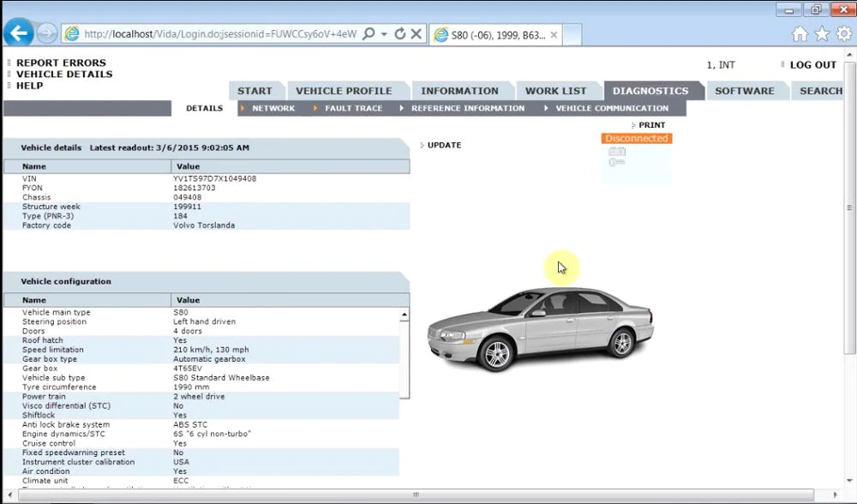Click the battery status icon under Disconnected
Image resolution: width=857 pixels, height=504 pixels.
(x=617, y=152)
